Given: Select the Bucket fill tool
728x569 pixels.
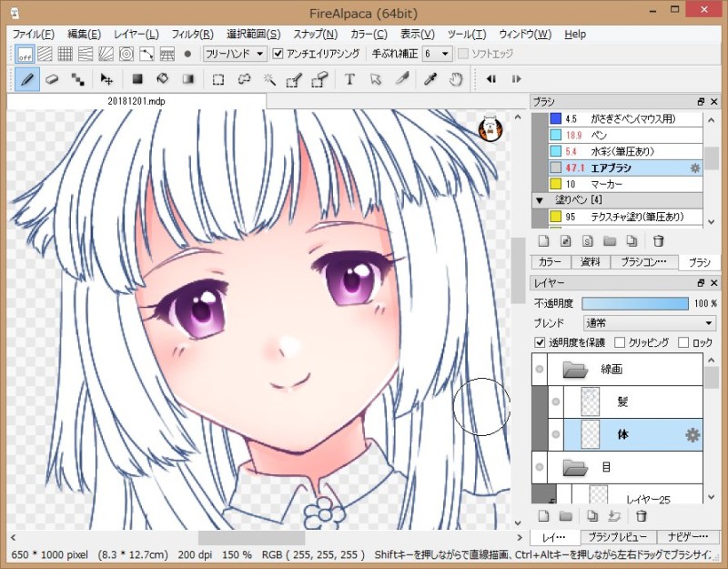Looking at the screenshot, I should (163, 79).
